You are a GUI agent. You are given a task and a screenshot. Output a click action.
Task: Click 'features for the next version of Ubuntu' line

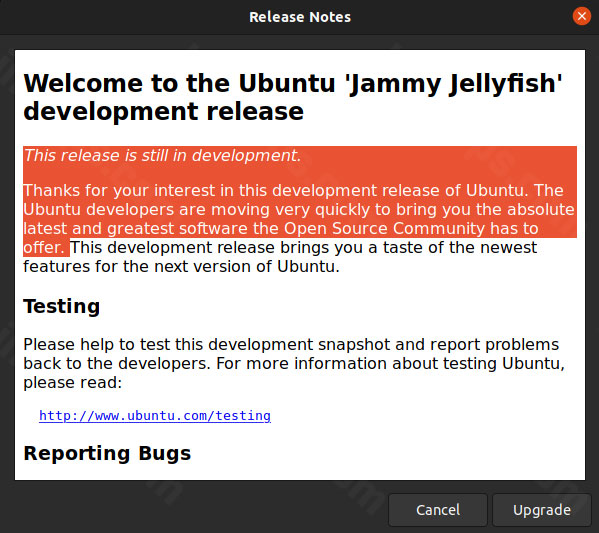[x=181, y=266]
